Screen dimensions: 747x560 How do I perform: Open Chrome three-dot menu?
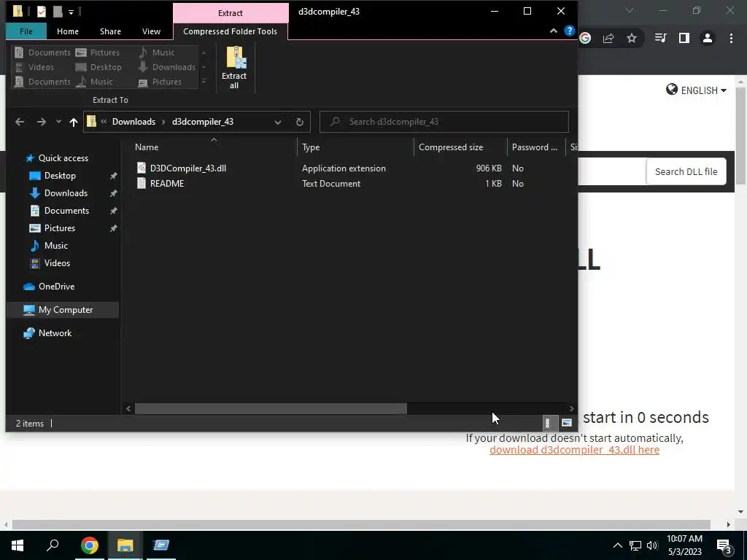(x=731, y=38)
